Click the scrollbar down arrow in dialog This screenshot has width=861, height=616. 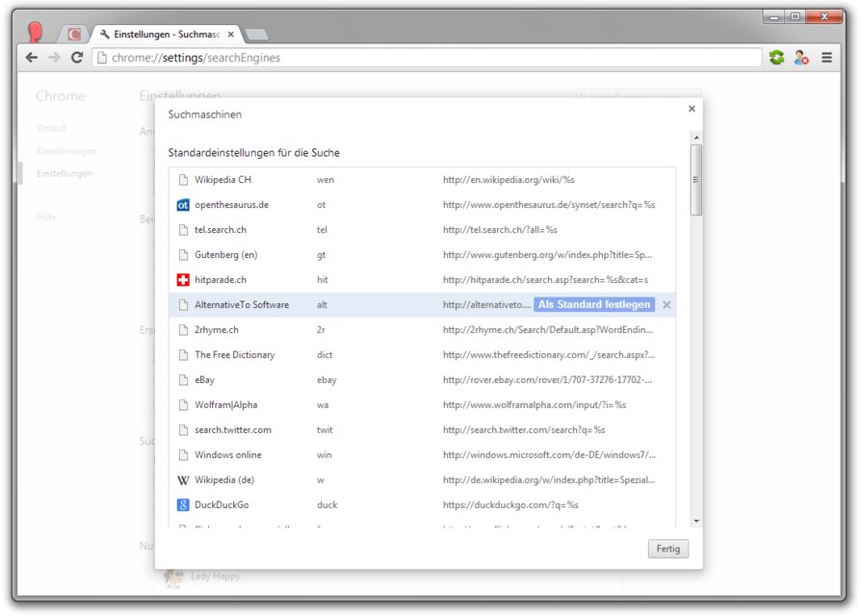696,521
